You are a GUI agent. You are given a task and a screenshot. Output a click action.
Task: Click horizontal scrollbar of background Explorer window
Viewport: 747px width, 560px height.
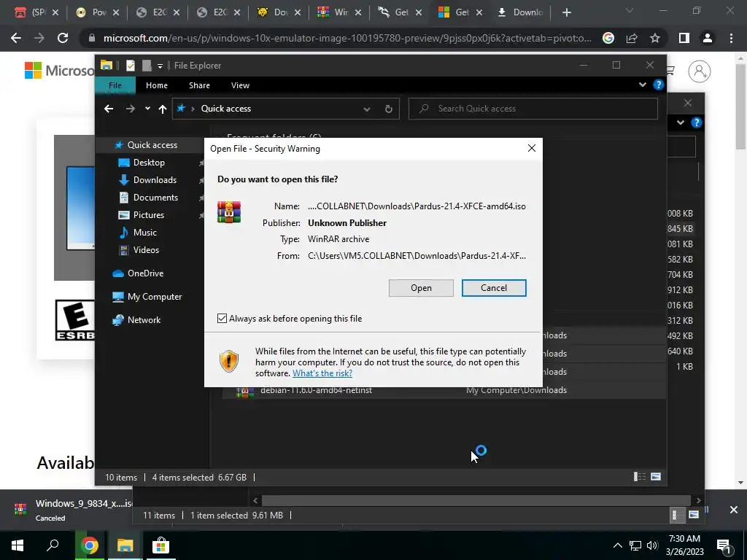(x=476, y=500)
